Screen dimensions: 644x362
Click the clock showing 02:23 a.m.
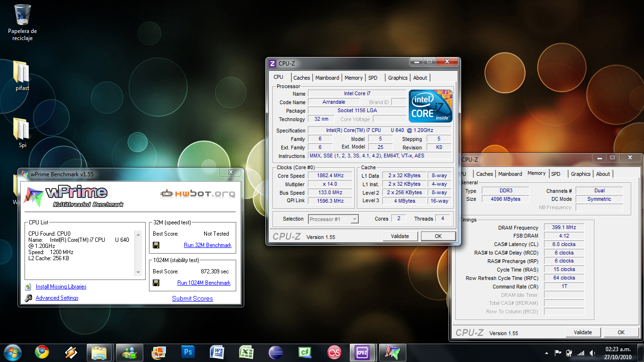coord(618,349)
